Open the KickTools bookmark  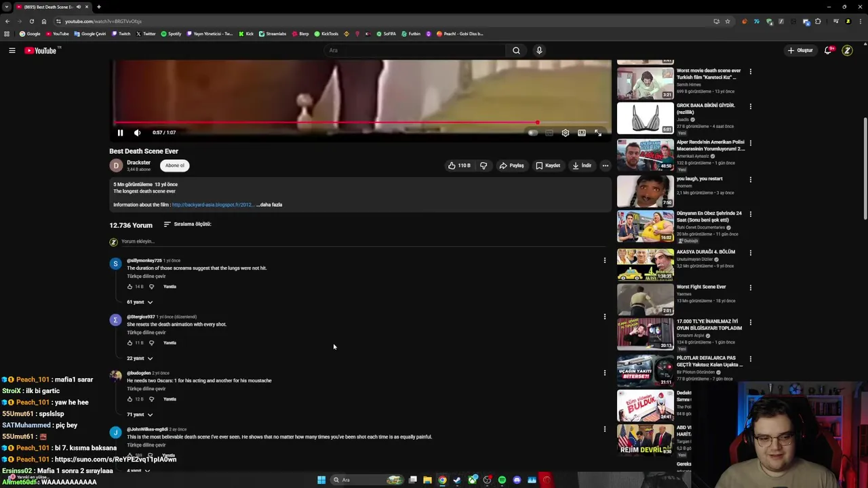326,34
